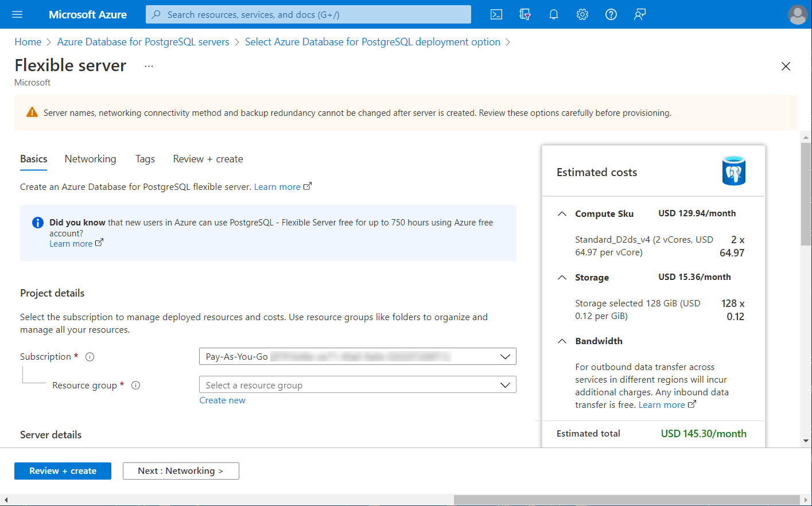Click the vertical scrollbar up arrow
Screen dimensions: 812x506
[806, 137]
